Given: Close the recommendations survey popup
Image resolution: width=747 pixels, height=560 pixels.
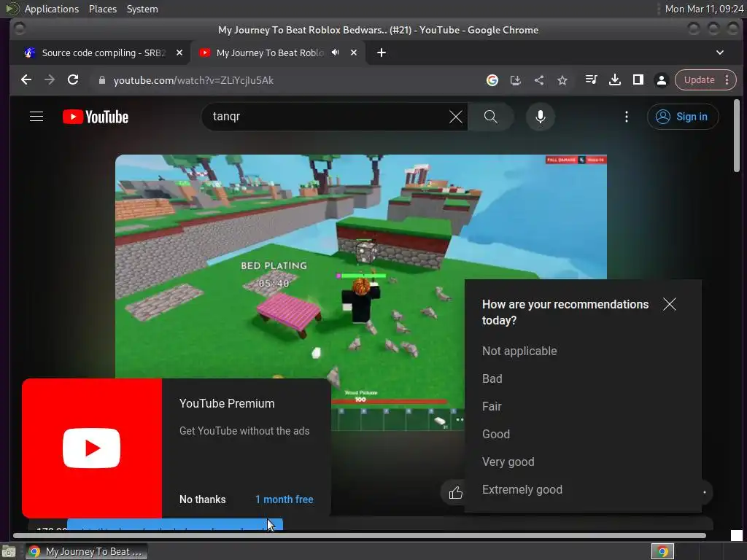Looking at the screenshot, I should coord(670,304).
